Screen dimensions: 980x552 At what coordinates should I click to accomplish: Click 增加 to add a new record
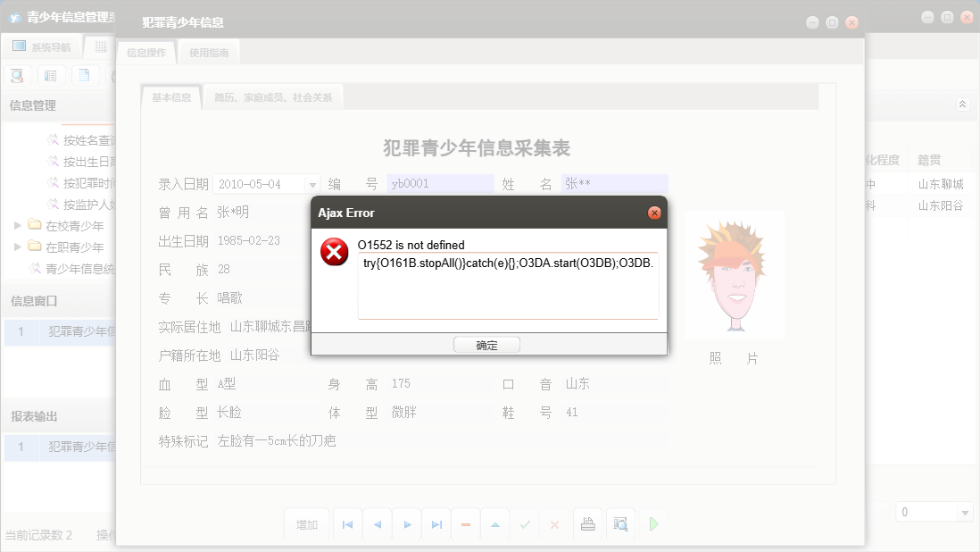point(307,523)
